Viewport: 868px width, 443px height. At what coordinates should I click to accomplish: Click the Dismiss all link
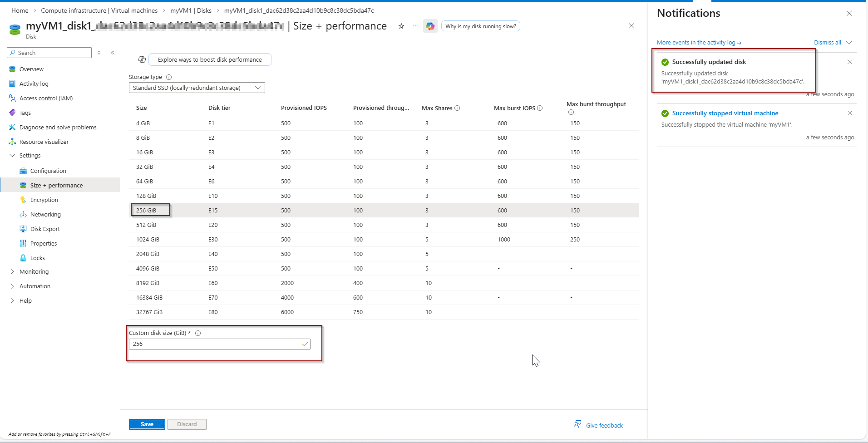click(828, 43)
